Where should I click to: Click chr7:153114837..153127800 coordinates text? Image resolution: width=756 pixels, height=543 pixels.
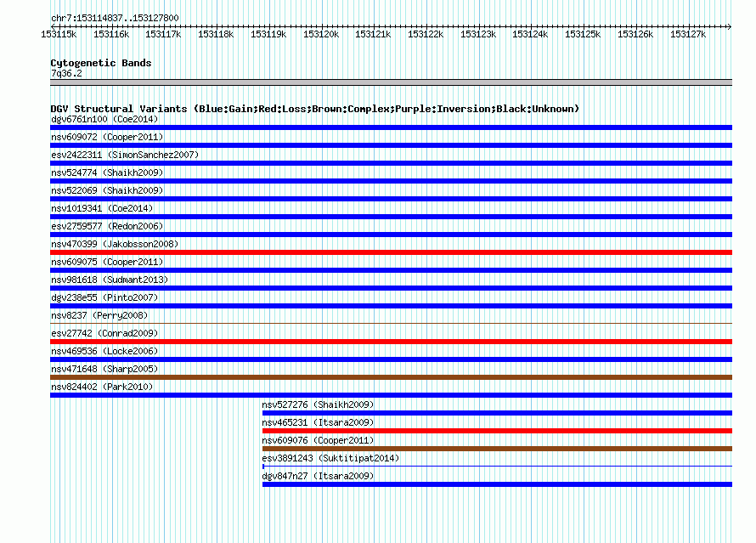coord(115,18)
